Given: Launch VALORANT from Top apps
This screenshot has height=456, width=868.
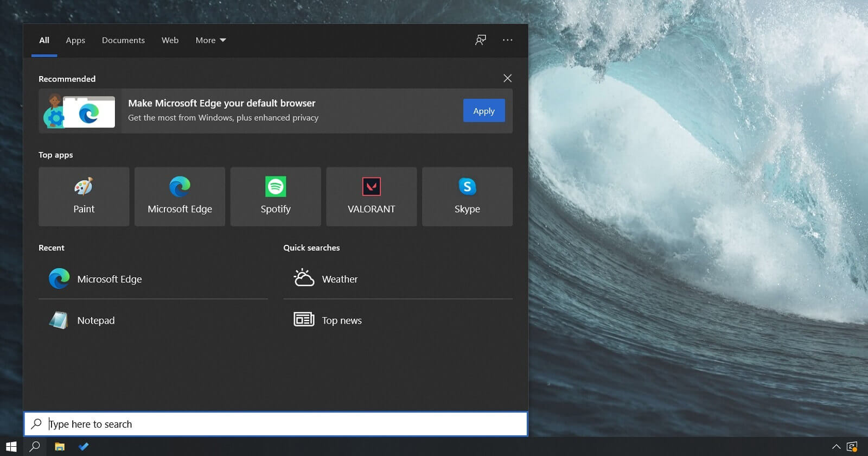Looking at the screenshot, I should tap(371, 197).
